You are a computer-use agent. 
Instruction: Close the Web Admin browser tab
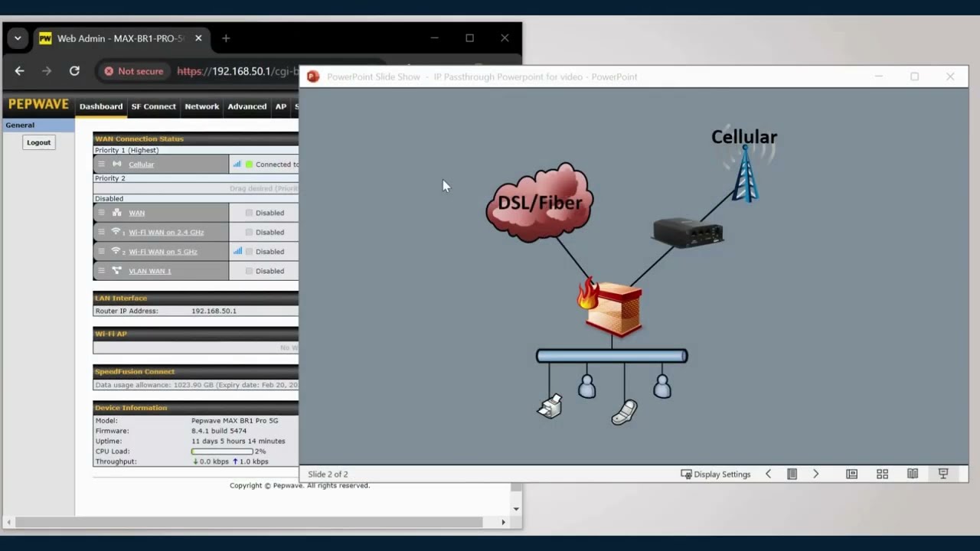pos(198,38)
